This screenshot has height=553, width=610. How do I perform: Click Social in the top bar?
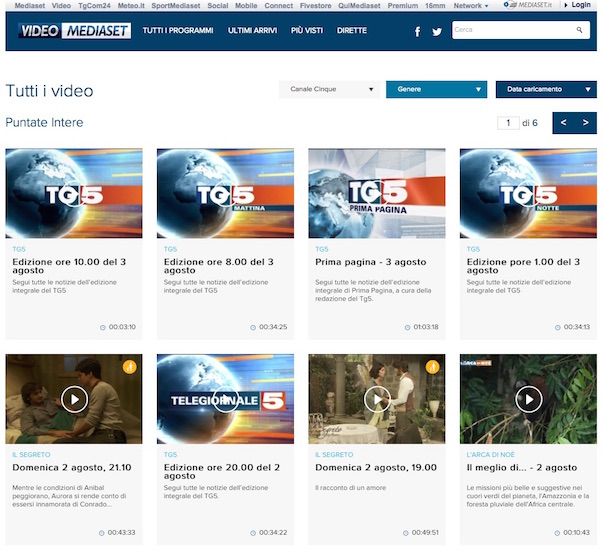218,6
